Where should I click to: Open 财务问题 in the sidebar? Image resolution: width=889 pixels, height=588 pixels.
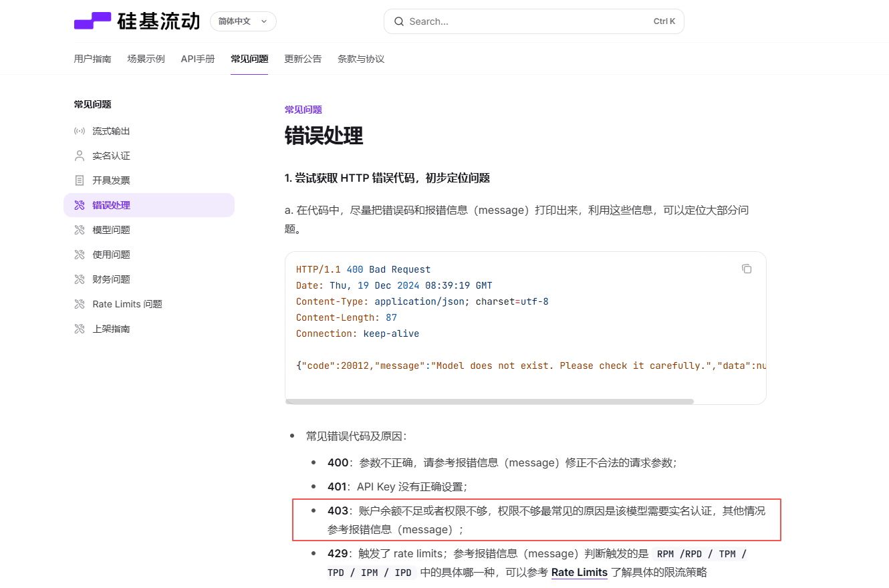click(x=149, y=279)
